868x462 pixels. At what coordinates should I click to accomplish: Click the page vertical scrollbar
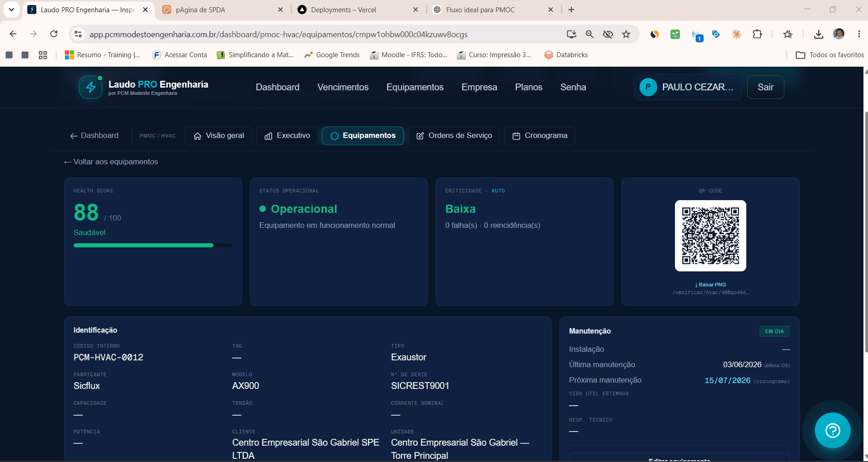[x=865, y=231]
